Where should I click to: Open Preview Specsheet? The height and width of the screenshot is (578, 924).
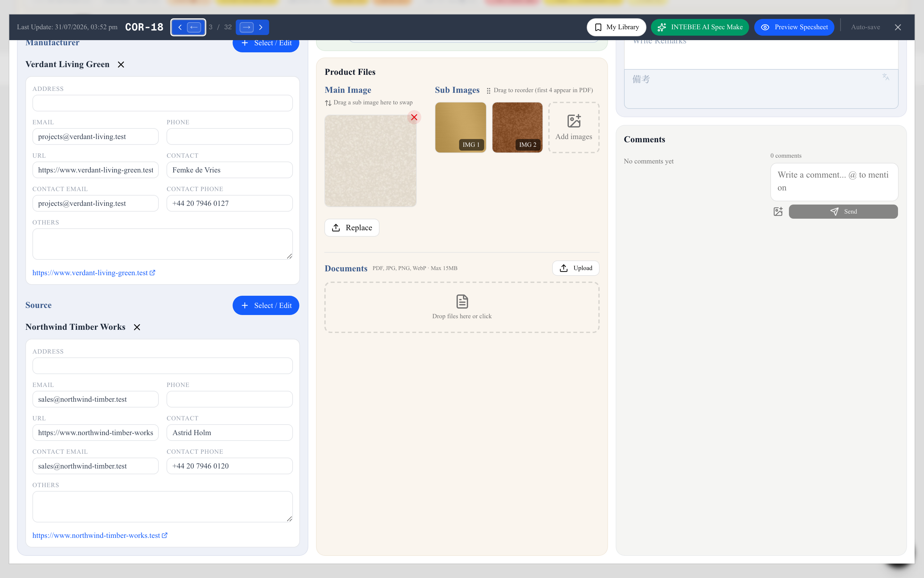pos(794,27)
